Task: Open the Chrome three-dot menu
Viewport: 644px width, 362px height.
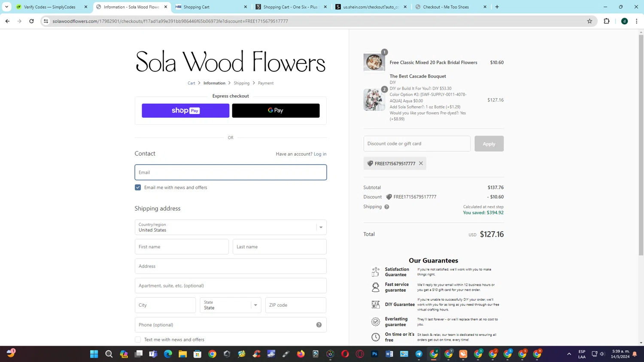Action: click(x=637, y=21)
